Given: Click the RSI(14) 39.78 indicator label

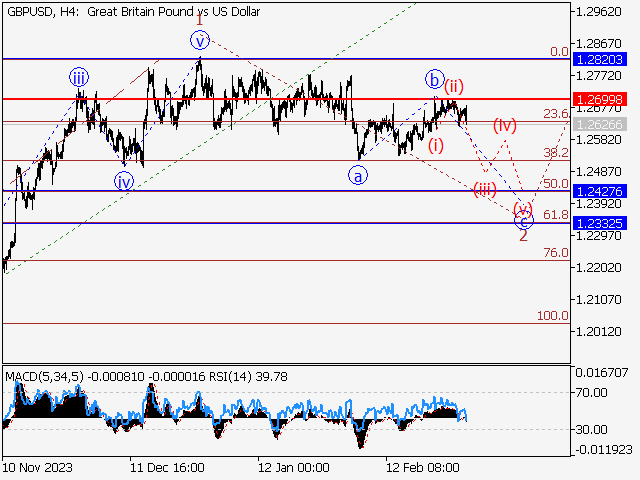Looking at the screenshot, I should [248, 376].
